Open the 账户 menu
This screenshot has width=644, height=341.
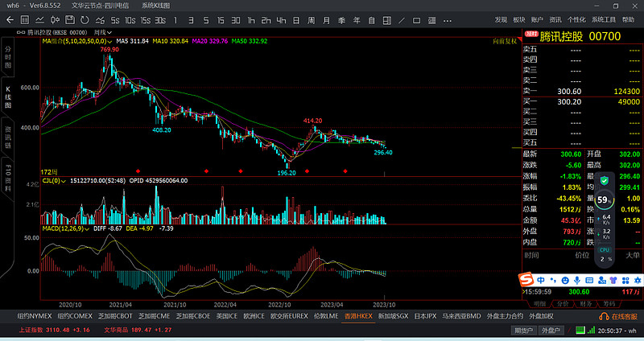pos(537,19)
